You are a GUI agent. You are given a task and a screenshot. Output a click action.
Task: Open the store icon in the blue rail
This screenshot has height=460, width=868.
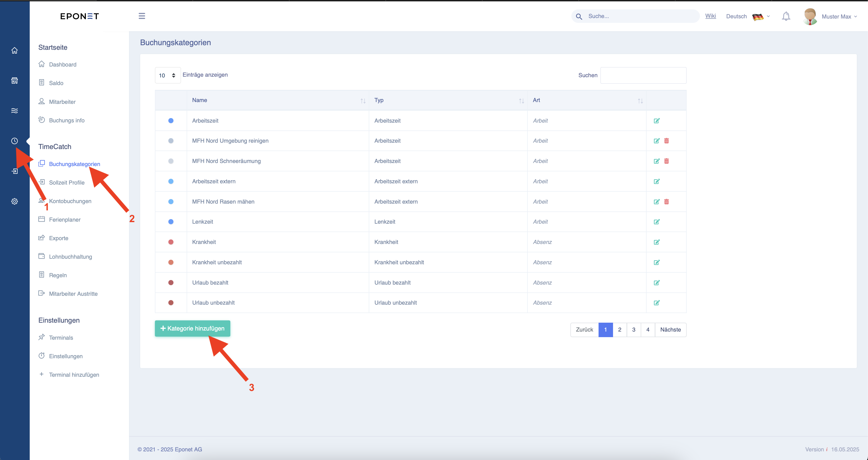click(x=14, y=80)
